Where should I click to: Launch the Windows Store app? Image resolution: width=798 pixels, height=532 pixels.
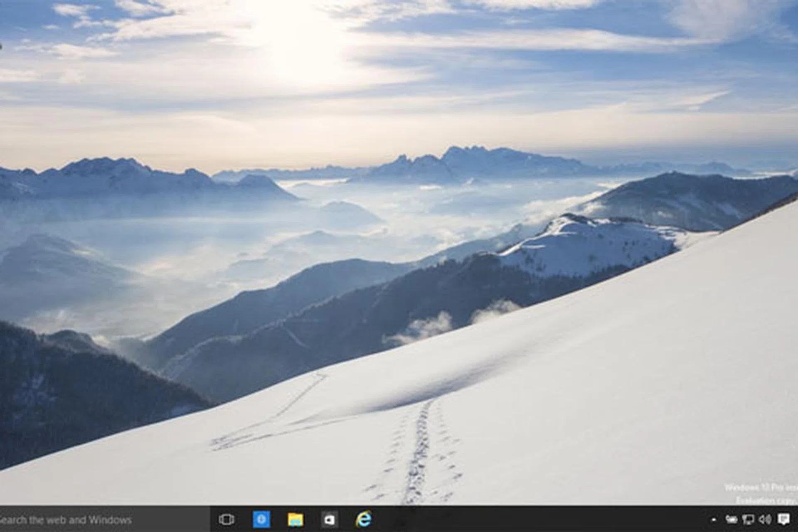click(x=330, y=520)
